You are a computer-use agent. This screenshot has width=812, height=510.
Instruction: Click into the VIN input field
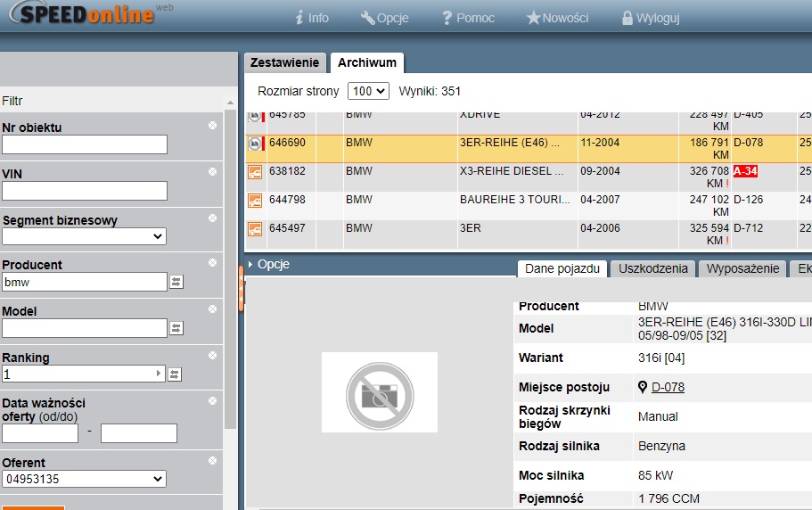(x=84, y=190)
